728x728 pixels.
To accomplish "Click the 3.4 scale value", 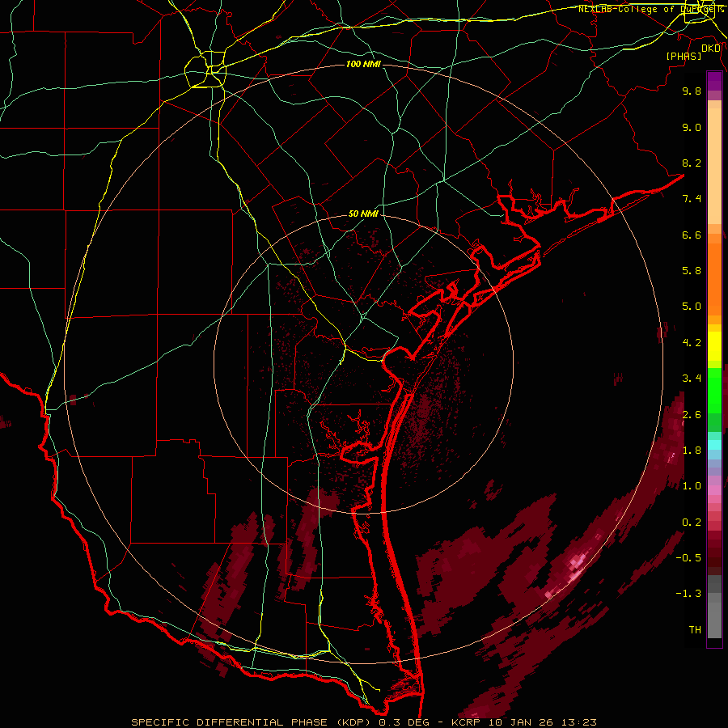I will 692,379.
